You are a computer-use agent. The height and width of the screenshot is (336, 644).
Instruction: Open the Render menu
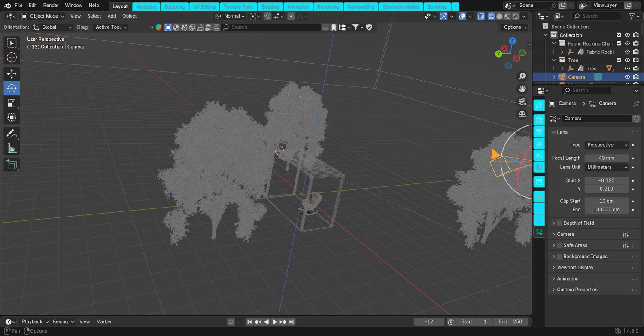(51, 6)
